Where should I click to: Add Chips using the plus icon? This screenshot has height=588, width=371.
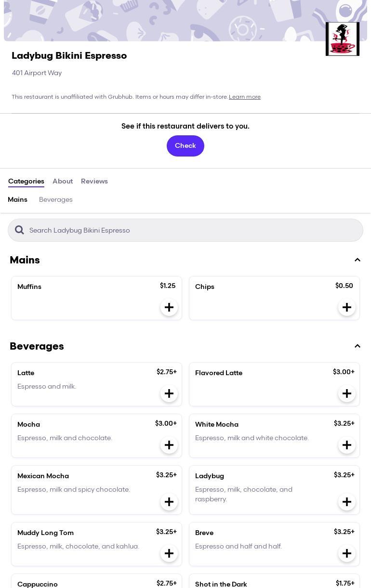347,307
